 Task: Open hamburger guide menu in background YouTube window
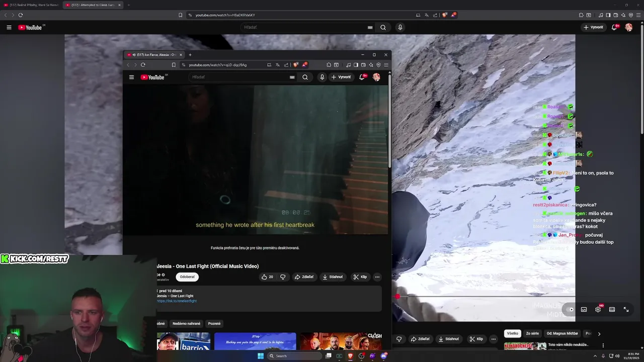point(9,27)
